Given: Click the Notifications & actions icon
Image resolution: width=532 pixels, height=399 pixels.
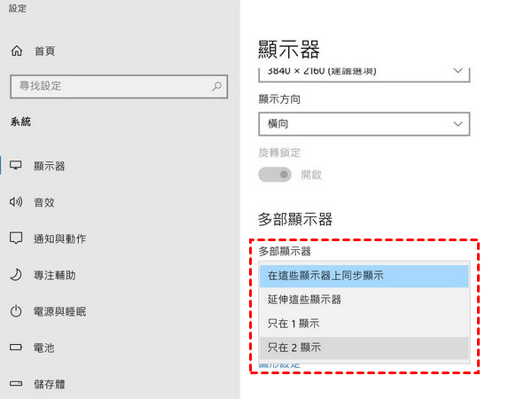Looking at the screenshot, I should point(16,239).
